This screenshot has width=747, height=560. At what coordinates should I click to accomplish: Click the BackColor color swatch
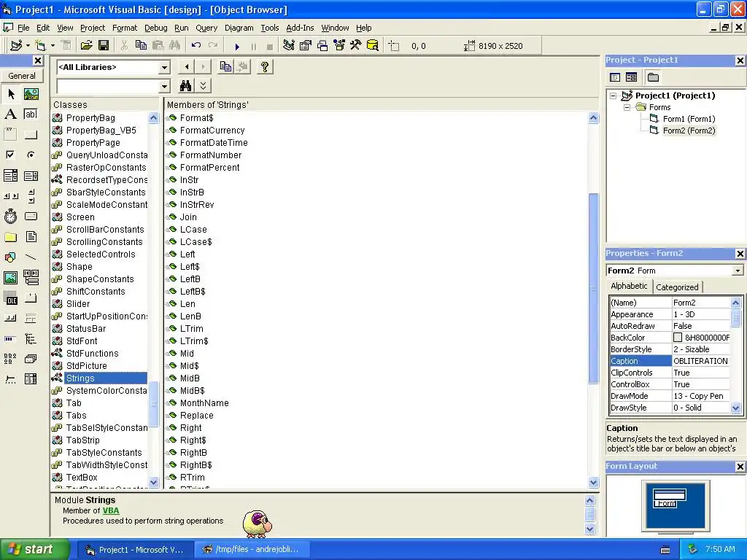[x=678, y=338]
